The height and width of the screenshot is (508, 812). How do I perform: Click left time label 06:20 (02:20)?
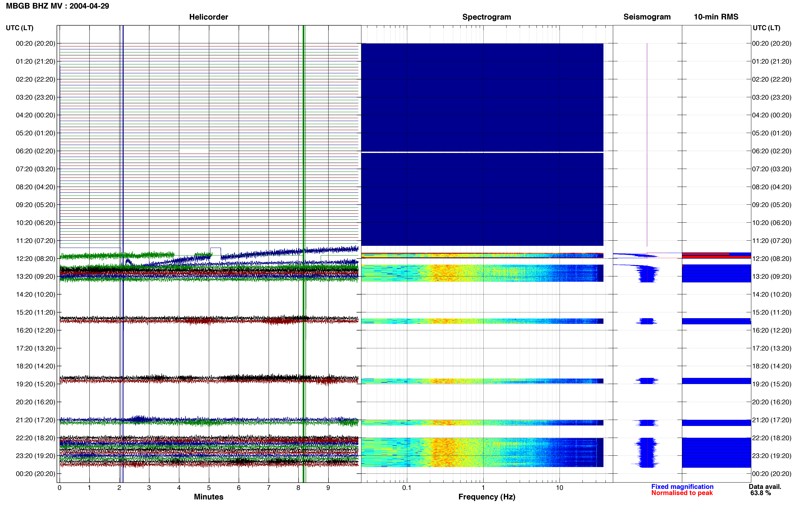36,151
